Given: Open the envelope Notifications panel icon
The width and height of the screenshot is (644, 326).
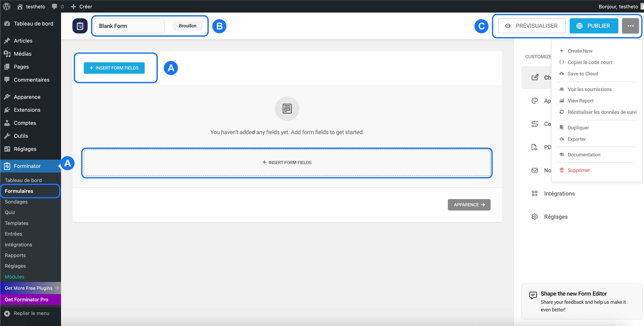Looking at the screenshot, I should click(535, 170).
